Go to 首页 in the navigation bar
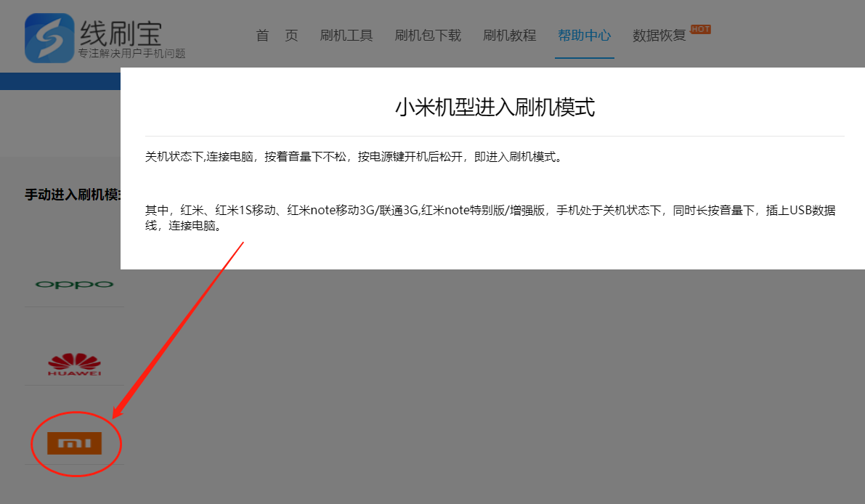Screen dimensions: 865x504 coord(277,36)
